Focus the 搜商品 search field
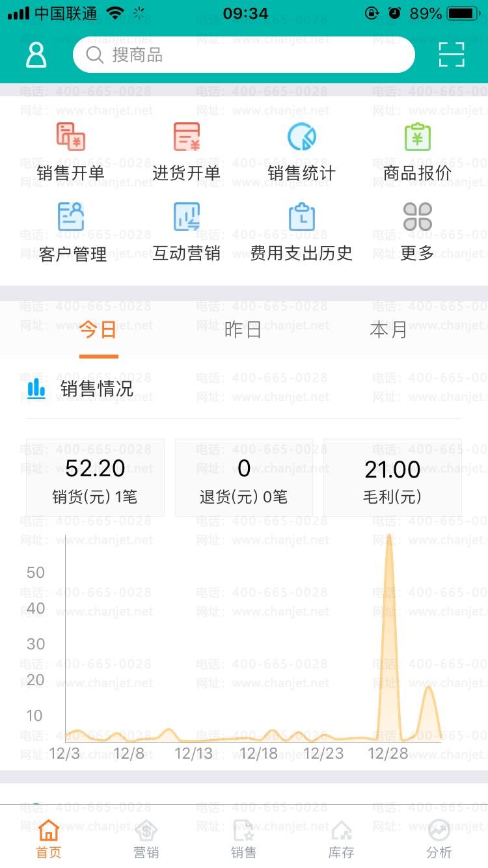 pos(244,55)
